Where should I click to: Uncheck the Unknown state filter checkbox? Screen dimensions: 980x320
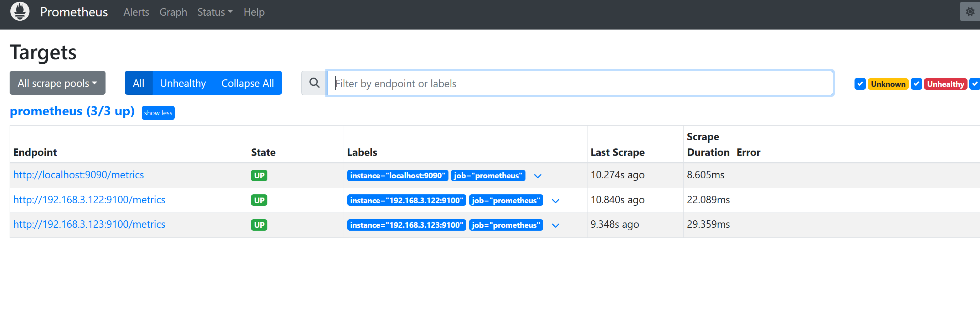point(860,84)
